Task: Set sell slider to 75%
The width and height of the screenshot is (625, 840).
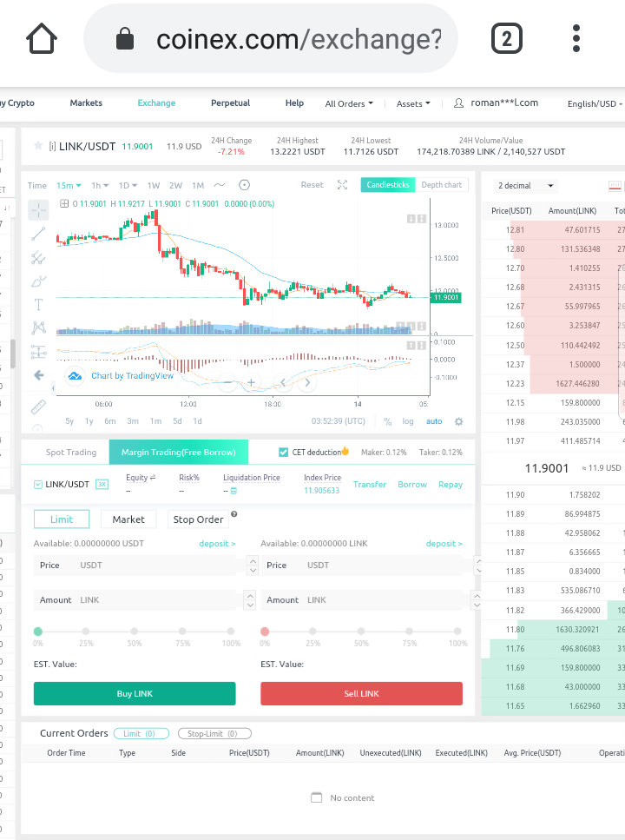Action: (409, 632)
